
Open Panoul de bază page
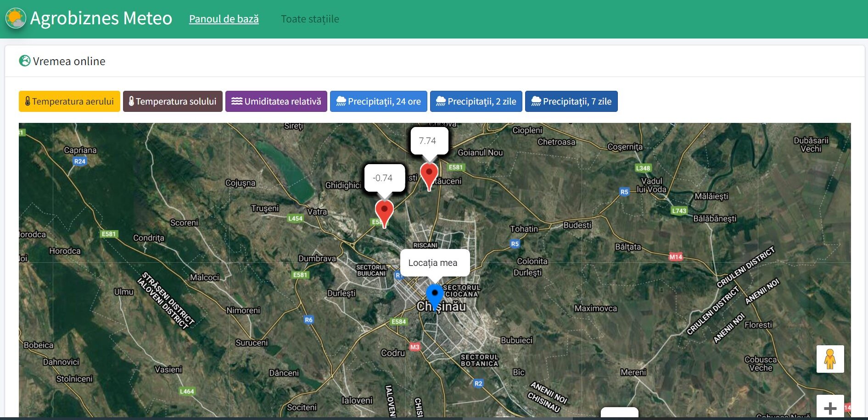tap(224, 19)
